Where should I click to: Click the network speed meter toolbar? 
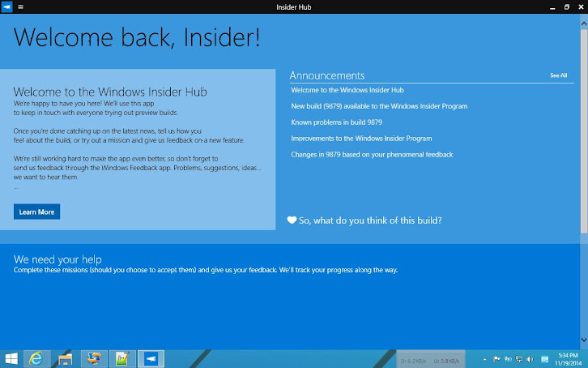(x=431, y=360)
